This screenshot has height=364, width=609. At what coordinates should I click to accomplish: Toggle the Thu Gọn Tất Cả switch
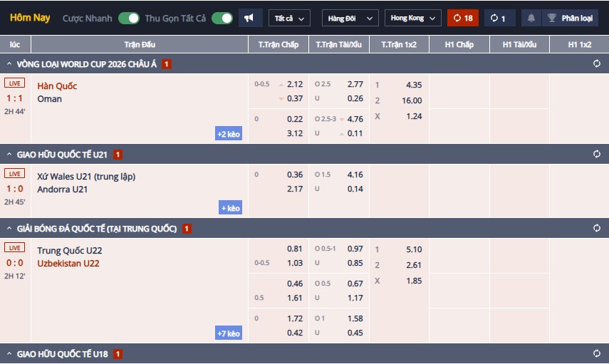tap(222, 18)
